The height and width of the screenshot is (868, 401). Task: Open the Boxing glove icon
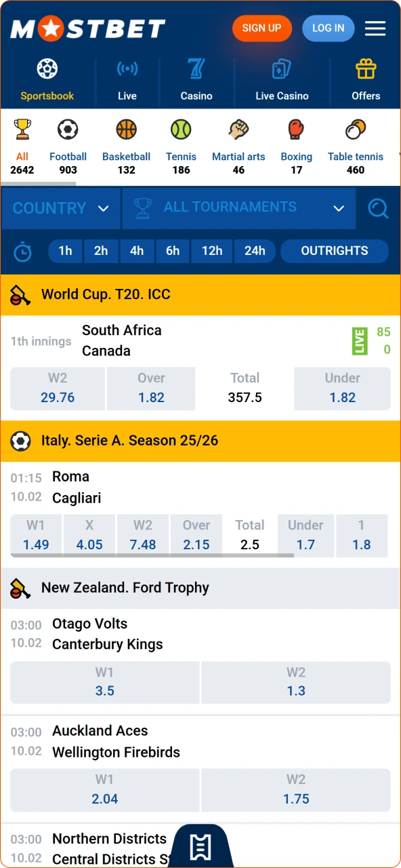296,130
